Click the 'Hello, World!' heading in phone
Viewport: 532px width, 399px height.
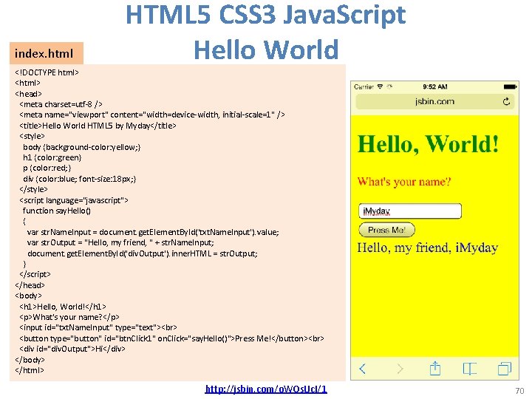(x=428, y=144)
